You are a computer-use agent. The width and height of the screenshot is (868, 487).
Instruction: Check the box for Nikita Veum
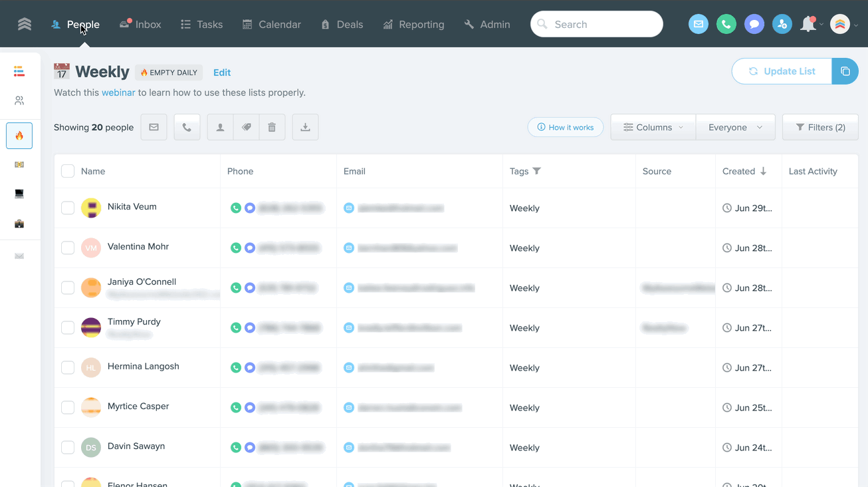point(68,208)
